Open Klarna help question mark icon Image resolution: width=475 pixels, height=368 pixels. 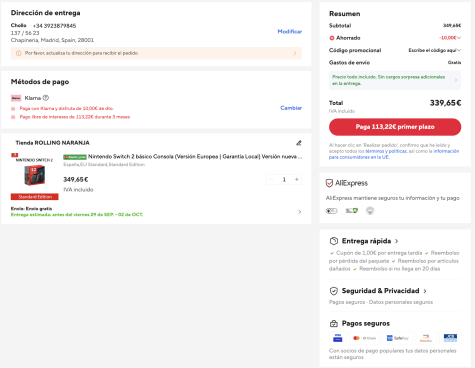pos(46,98)
